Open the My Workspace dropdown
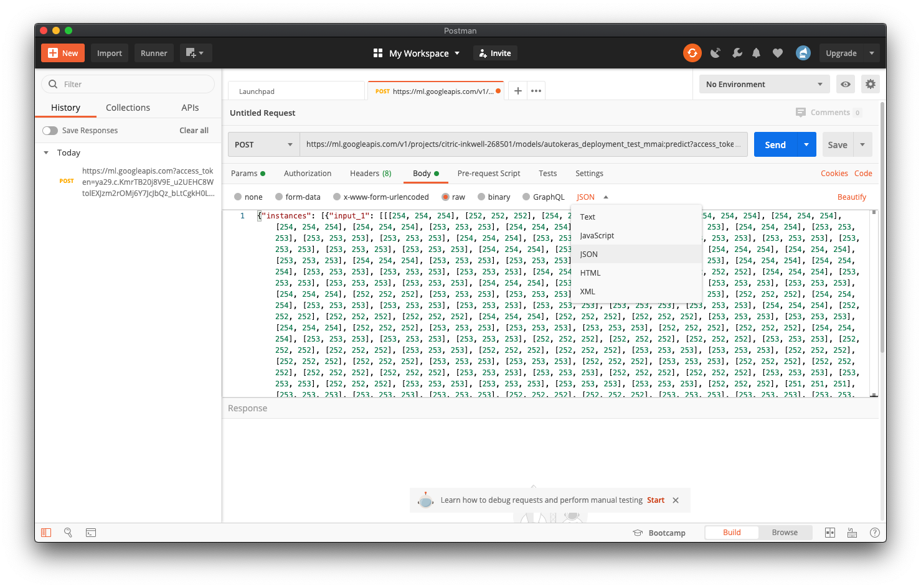 point(425,53)
